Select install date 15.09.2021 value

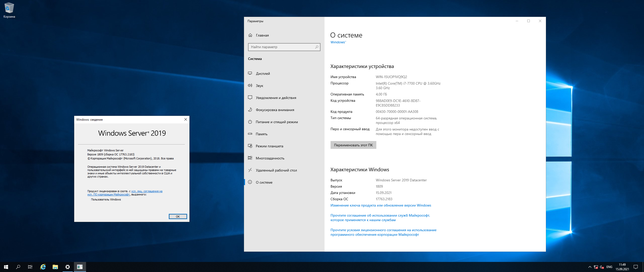[383, 193]
